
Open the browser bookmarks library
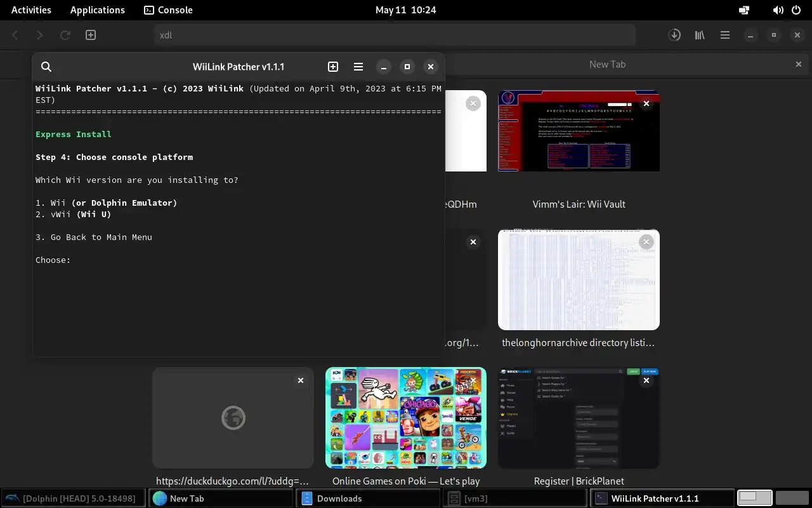(x=700, y=35)
